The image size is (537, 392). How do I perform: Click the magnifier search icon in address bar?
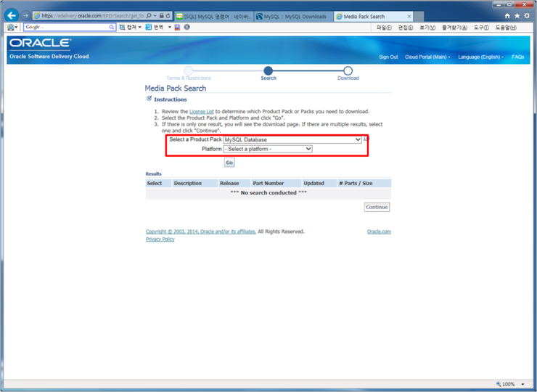tap(149, 16)
